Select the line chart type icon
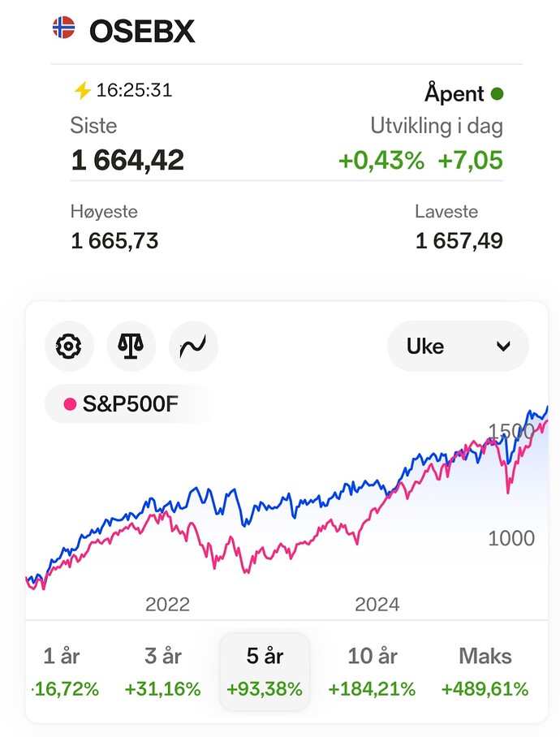This screenshot has width=560, height=737. click(193, 347)
